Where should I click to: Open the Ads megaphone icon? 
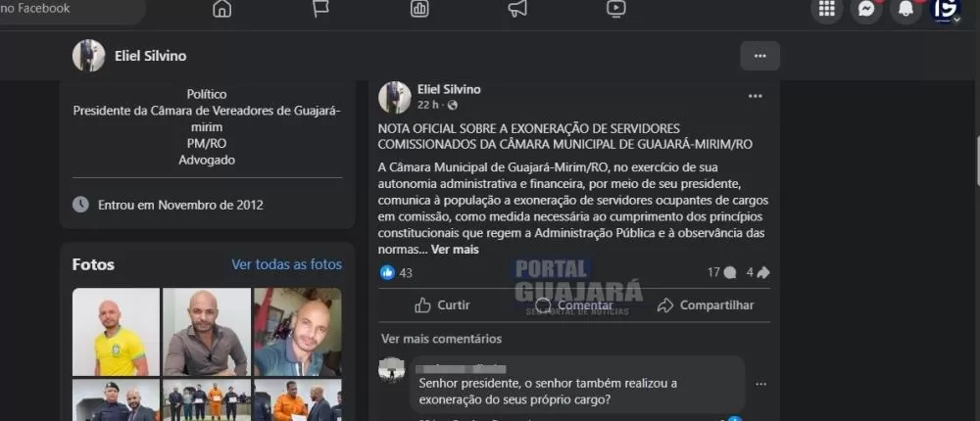517,9
